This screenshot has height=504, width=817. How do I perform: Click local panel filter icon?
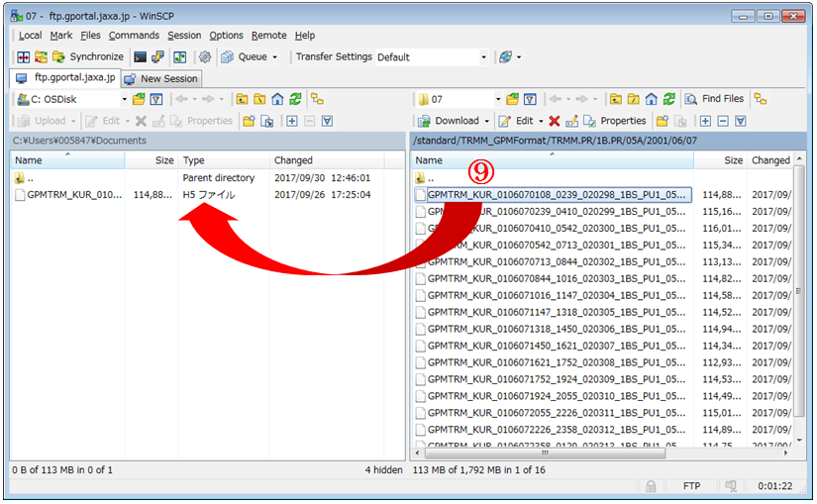pyautogui.click(x=156, y=99)
